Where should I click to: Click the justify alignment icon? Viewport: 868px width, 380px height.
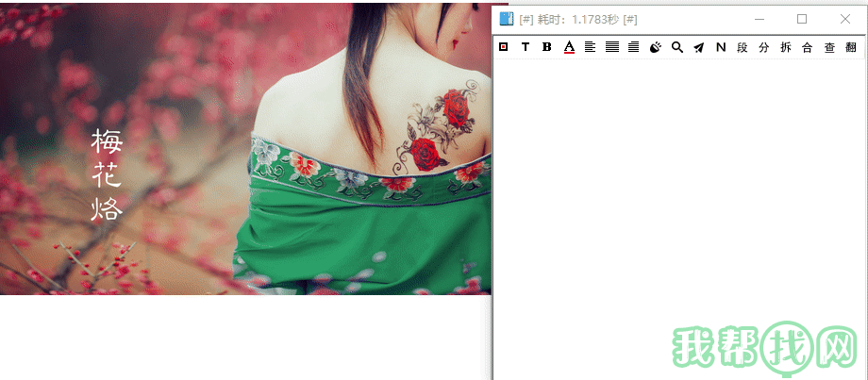pos(612,47)
